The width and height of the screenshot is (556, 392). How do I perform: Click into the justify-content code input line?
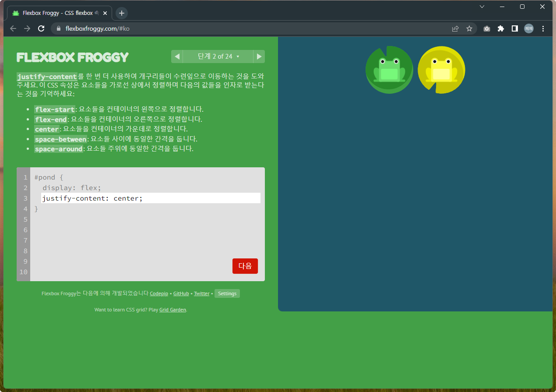[x=151, y=198]
